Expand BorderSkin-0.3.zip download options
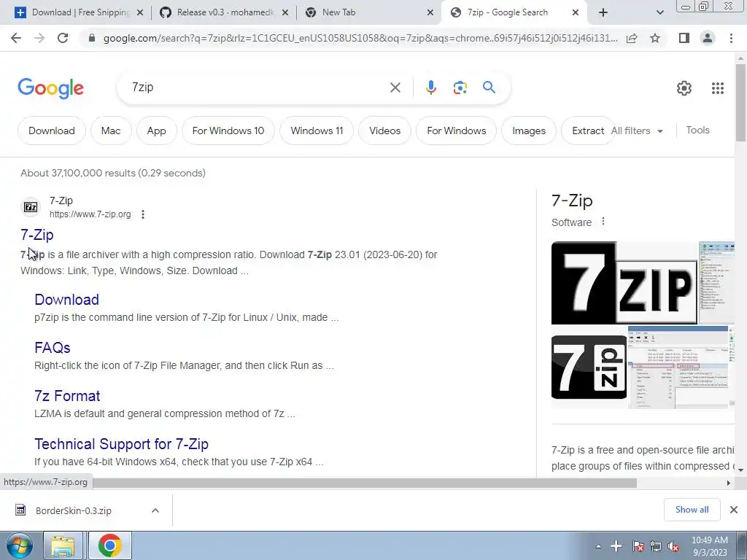The width and height of the screenshot is (747, 560). click(155, 510)
